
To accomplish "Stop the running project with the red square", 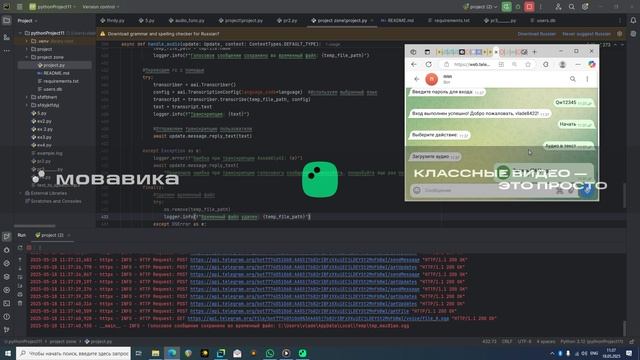I will pos(529,7).
